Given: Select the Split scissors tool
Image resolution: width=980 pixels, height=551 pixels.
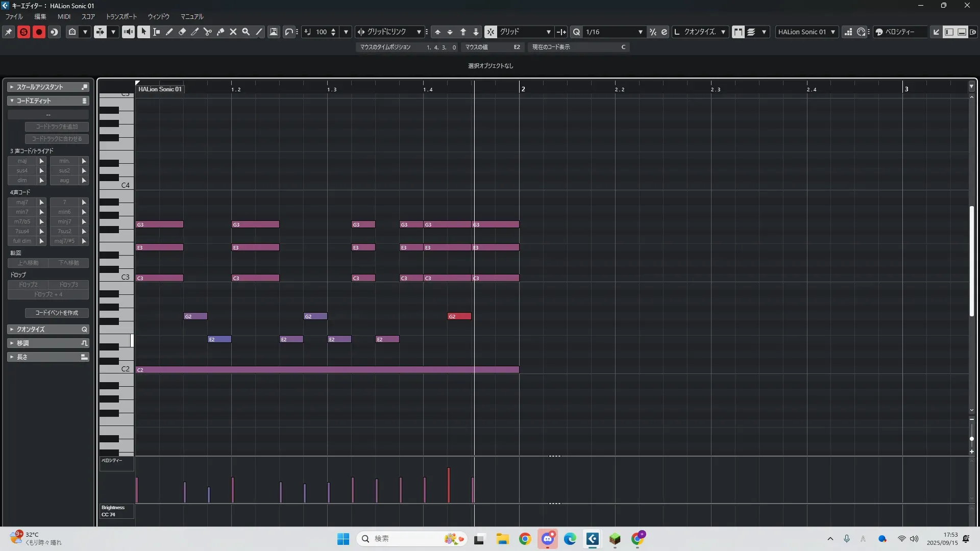Looking at the screenshot, I should [x=208, y=32].
